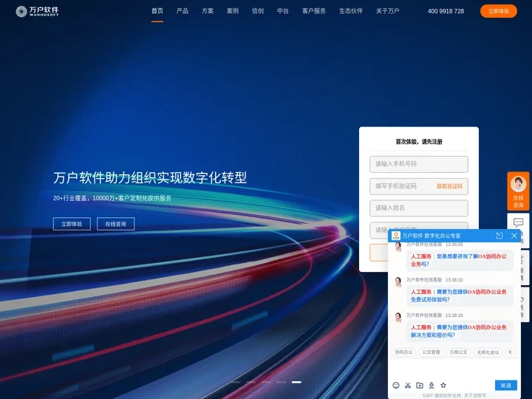This screenshot has width=532, height=399.
Task: Click the outlined 立即体验 hero button
Action: coord(72,224)
